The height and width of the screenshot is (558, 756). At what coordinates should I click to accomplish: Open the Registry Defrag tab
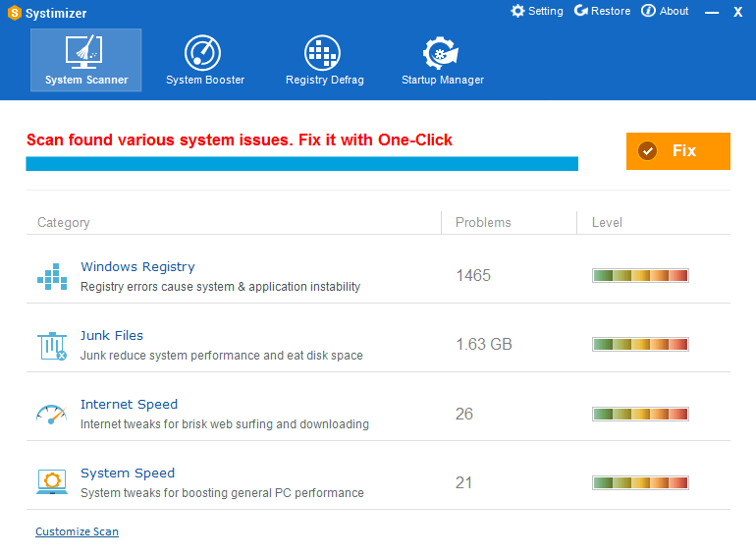coord(324,60)
